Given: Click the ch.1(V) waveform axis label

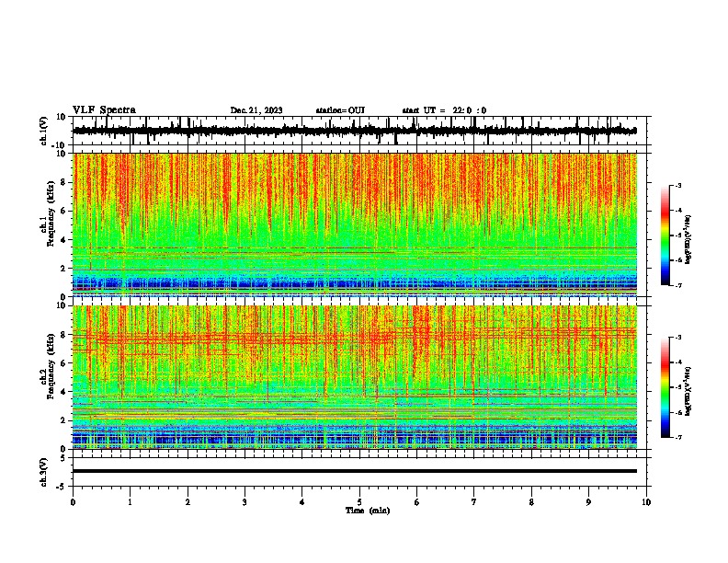Looking at the screenshot, I should (44, 131).
